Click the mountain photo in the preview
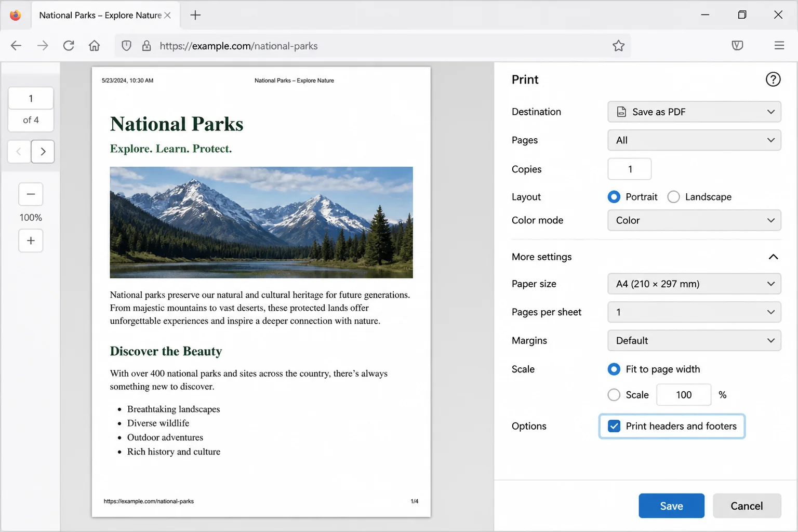798x532 pixels. [x=261, y=222]
